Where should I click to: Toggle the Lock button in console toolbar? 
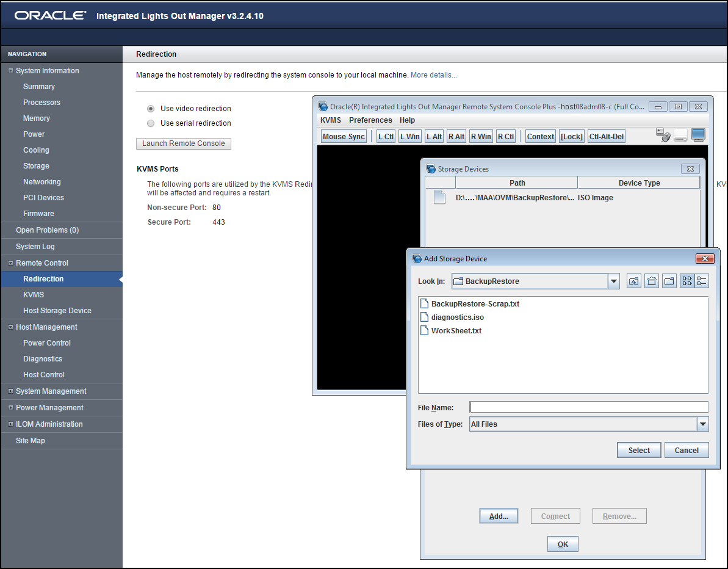click(x=571, y=136)
